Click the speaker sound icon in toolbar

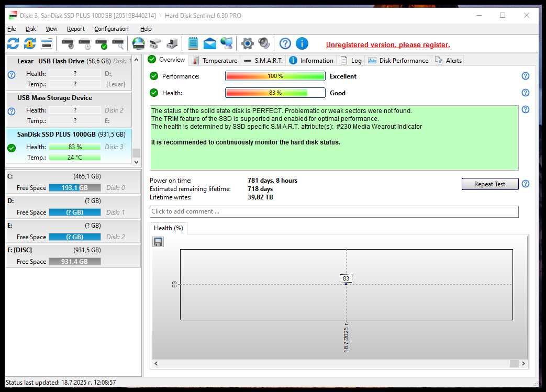(x=264, y=43)
